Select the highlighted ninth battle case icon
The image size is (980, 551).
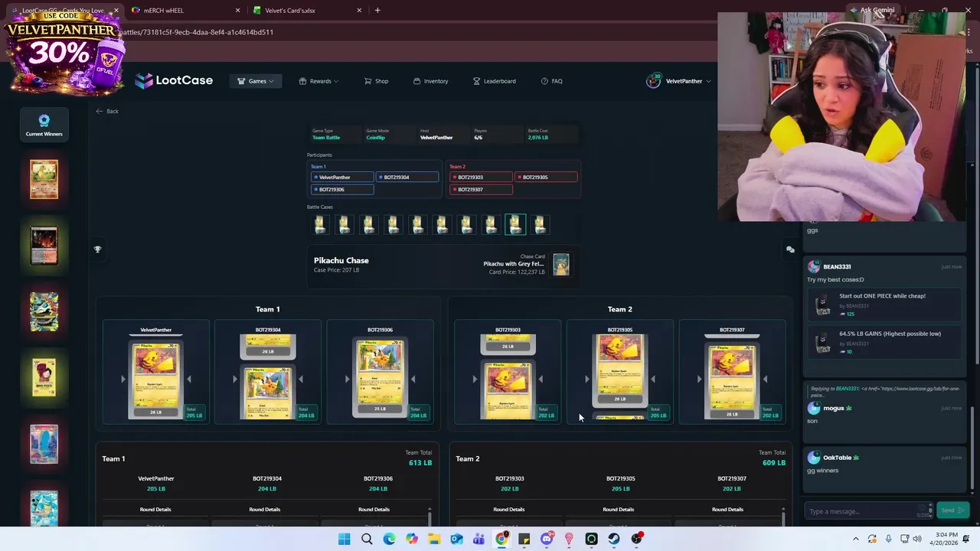pyautogui.click(x=515, y=224)
